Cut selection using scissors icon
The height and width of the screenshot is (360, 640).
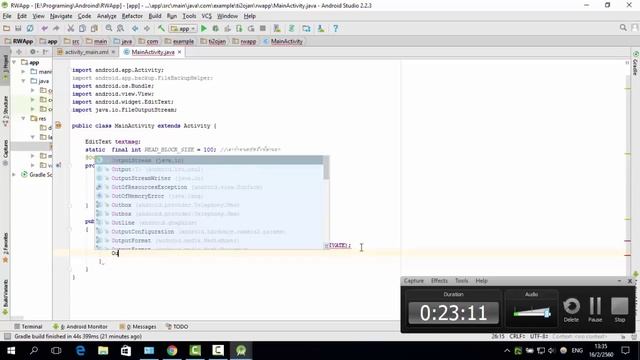click(71, 28)
